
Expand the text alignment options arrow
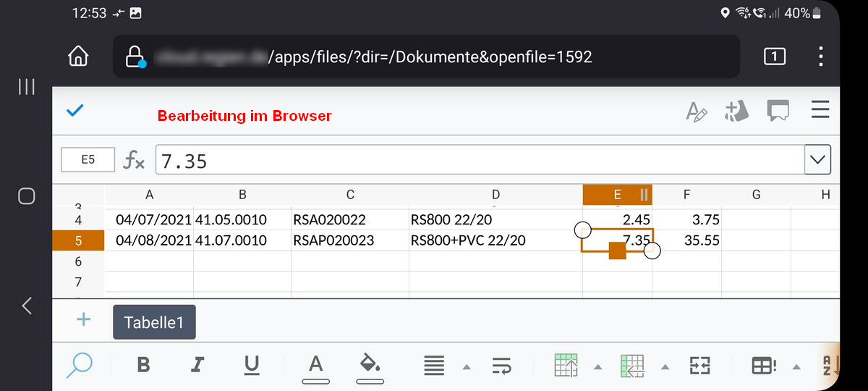467,367
